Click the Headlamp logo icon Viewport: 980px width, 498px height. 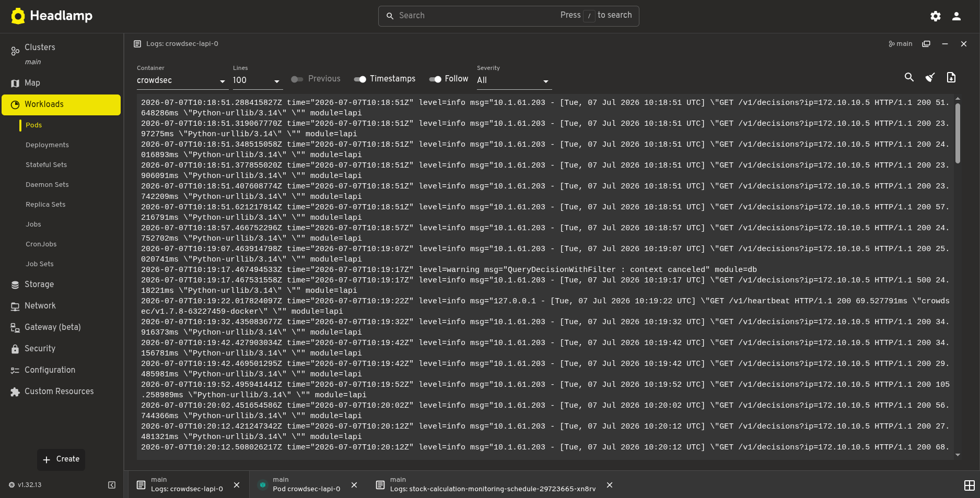18,16
